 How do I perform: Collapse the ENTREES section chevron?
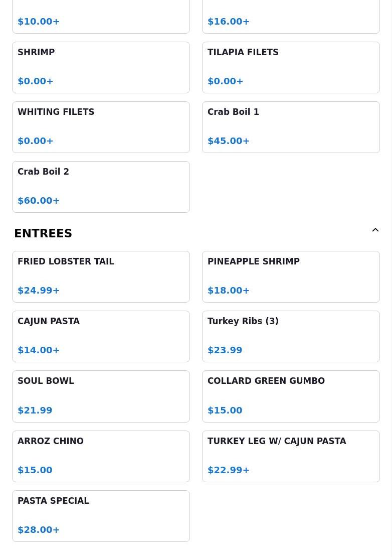click(375, 230)
